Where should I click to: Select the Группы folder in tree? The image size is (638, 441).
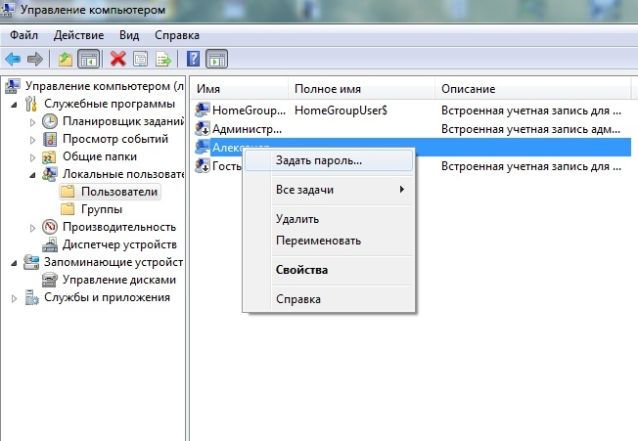point(102,209)
